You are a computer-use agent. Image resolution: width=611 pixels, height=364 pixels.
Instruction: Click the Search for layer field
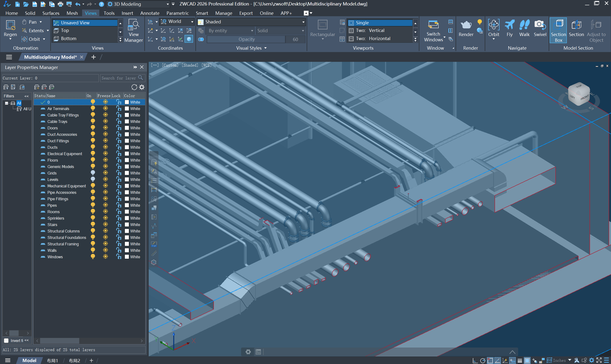[122, 78]
